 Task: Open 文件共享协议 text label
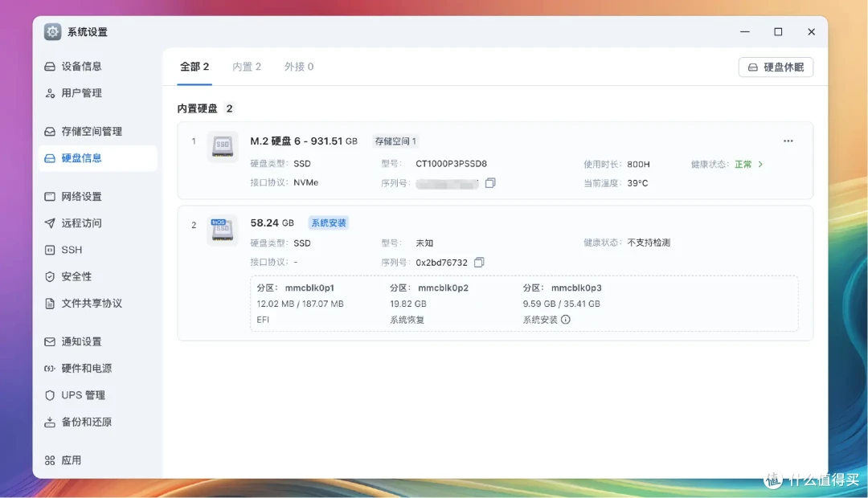click(x=92, y=304)
